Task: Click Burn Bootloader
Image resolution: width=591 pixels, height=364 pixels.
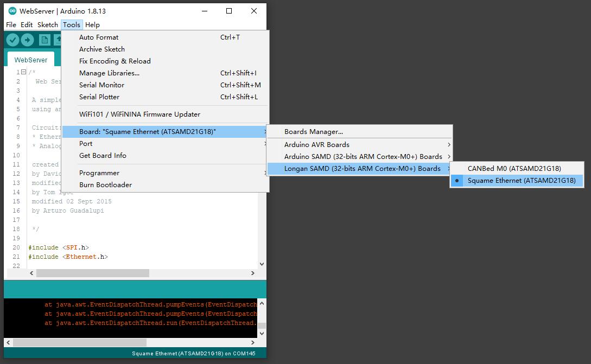Action: pos(165,184)
